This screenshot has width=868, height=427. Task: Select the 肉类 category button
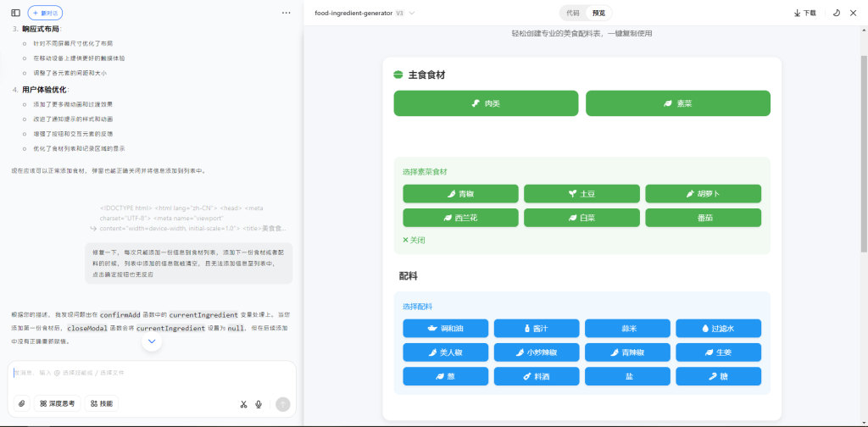point(486,103)
